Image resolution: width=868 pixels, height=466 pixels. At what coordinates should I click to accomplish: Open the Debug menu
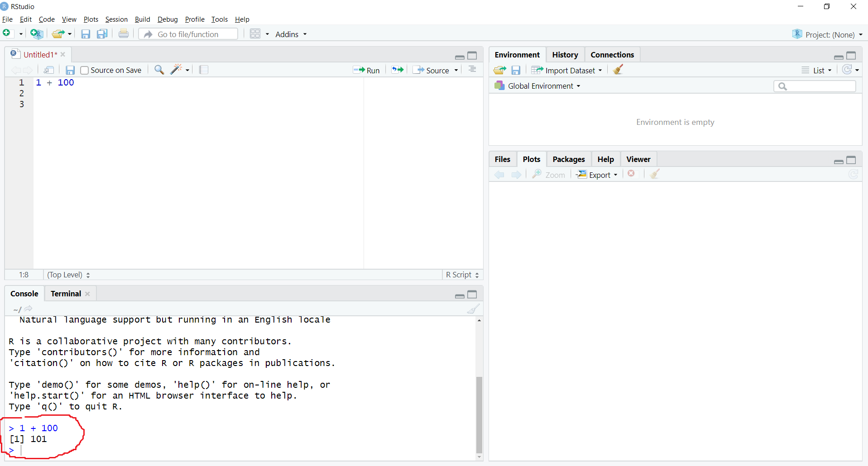[x=168, y=19]
